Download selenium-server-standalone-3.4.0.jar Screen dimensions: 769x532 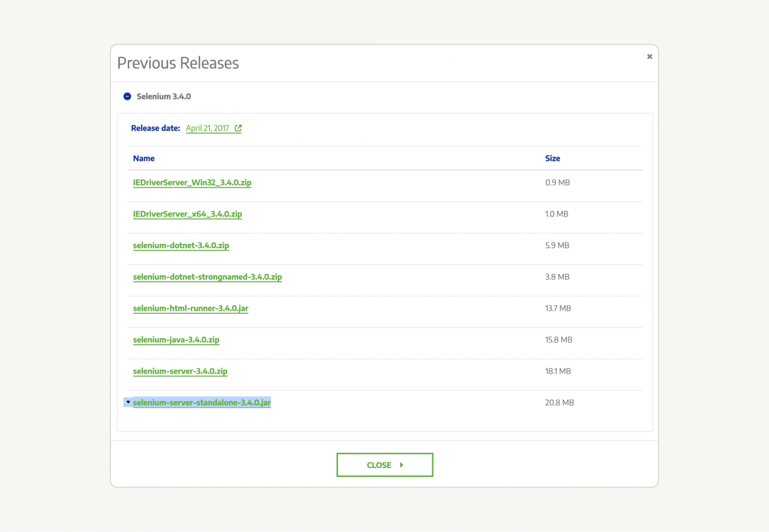(x=202, y=403)
